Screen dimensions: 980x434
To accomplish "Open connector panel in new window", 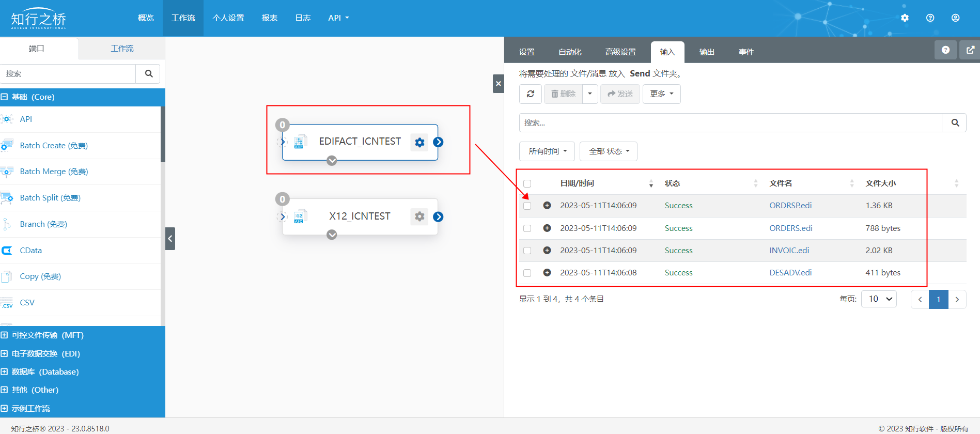I will pyautogui.click(x=970, y=50).
